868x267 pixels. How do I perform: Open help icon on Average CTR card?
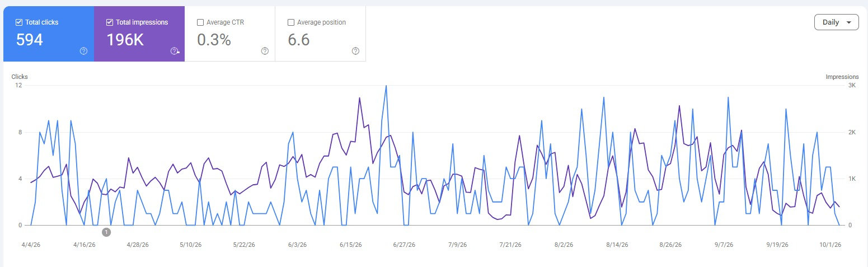pos(265,51)
